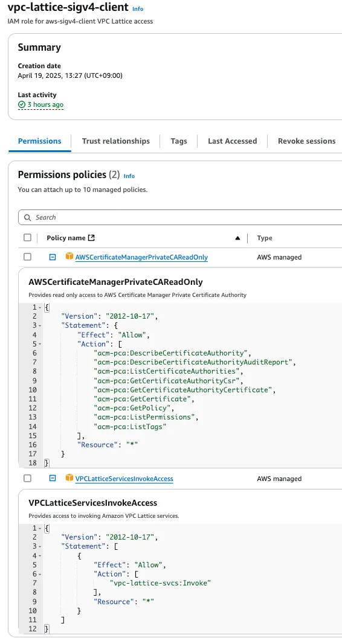This screenshot has height=644, width=342.
Task: Toggle the select-all policies checkbox in the header
Action: coord(28,237)
